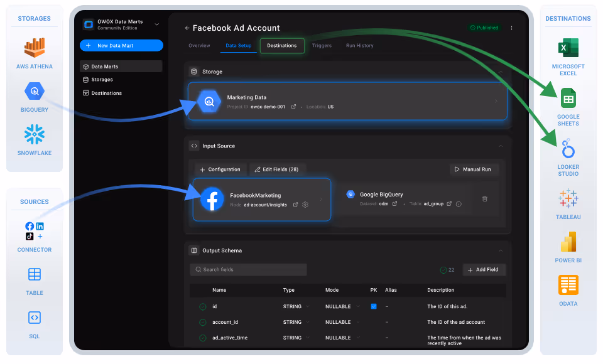Click the Microsoft Excel destination icon
The height and width of the screenshot is (364, 603).
[568, 48]
